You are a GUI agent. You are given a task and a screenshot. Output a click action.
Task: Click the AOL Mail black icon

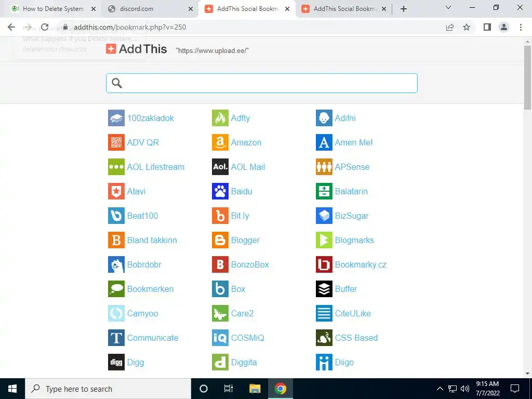[x=220, y=167]
